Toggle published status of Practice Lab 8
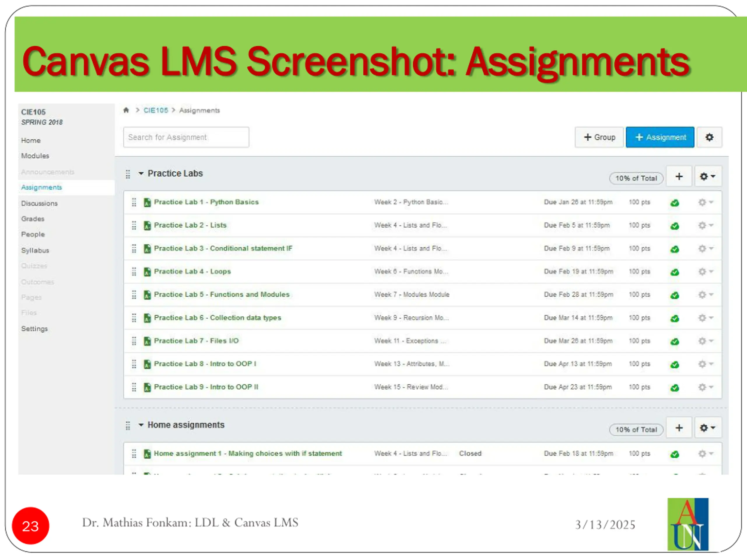The width and height of the screenshot is (747, 560). coord(675,365)
